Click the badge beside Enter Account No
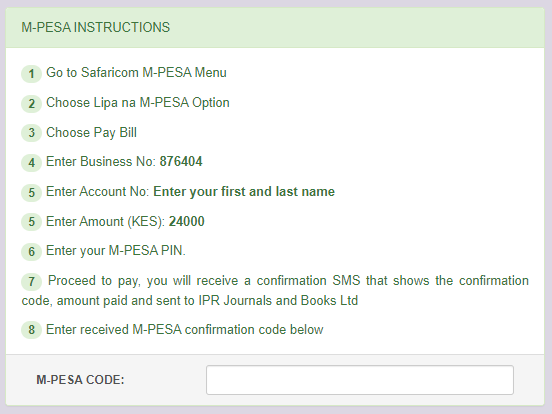This screenshot has height=414, width=552. coord(31,193)
